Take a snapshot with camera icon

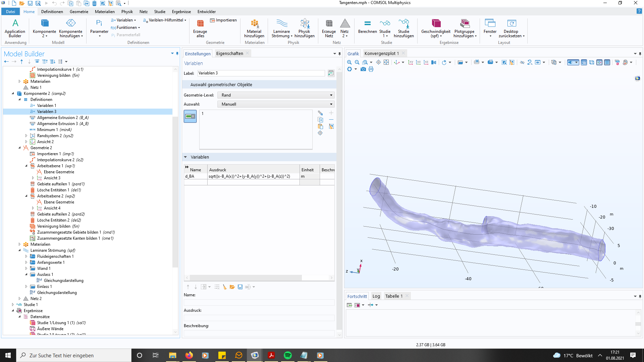pos(363,69)
